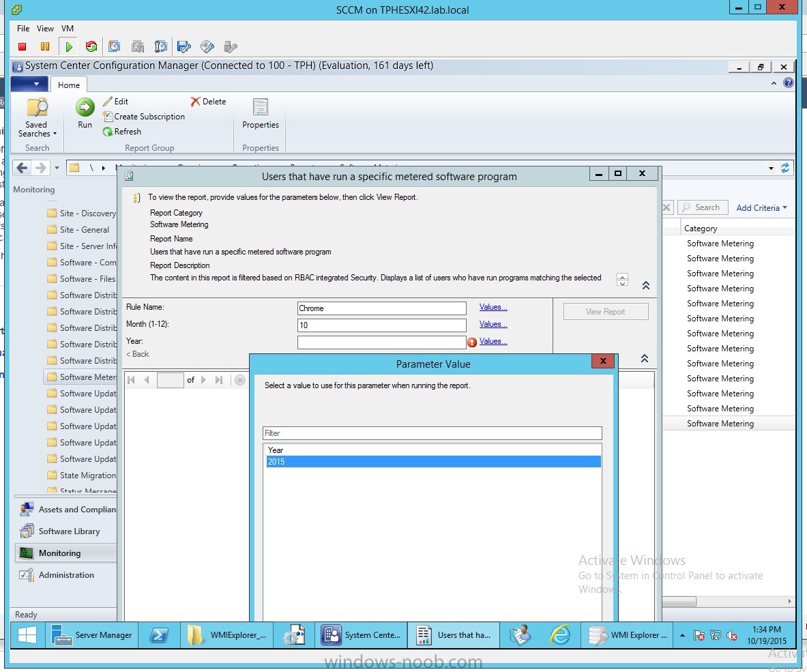Open Values link for Month
The height and width of the screenshot is (672, 807).
pos(493,324)
